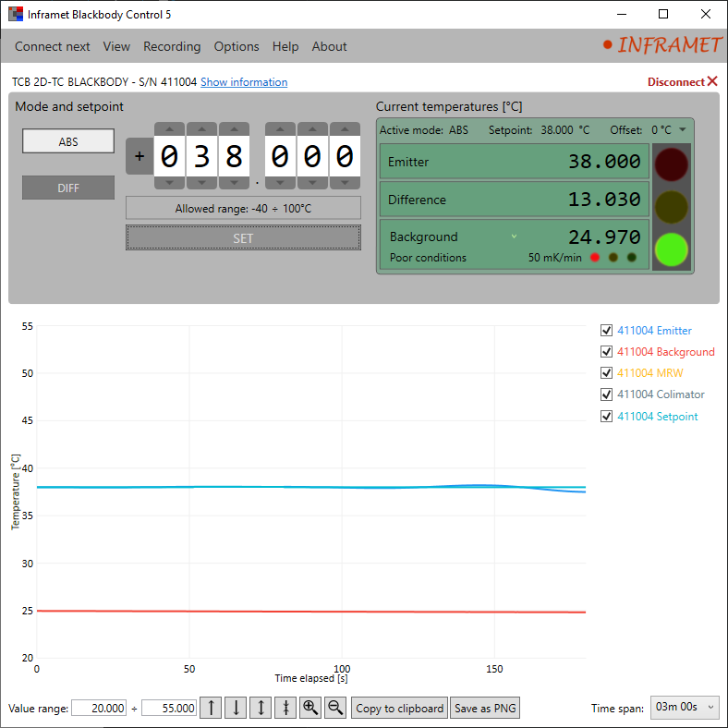Click the red X next to Disconnect
This screenshot has width=728, height=728.
[712, 81]
